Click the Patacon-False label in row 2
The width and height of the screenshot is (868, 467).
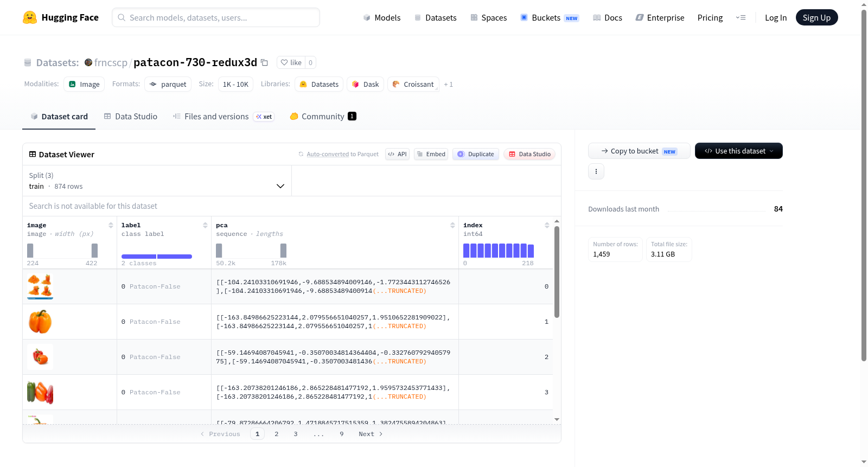tap(155, 357)
